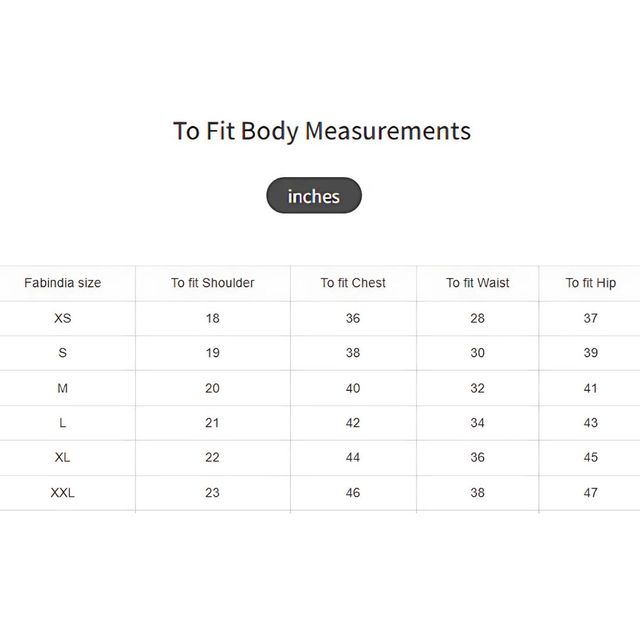Viewport: 640px width, 640px height.
Task: Click the L size row label
Action: [62, 422]
